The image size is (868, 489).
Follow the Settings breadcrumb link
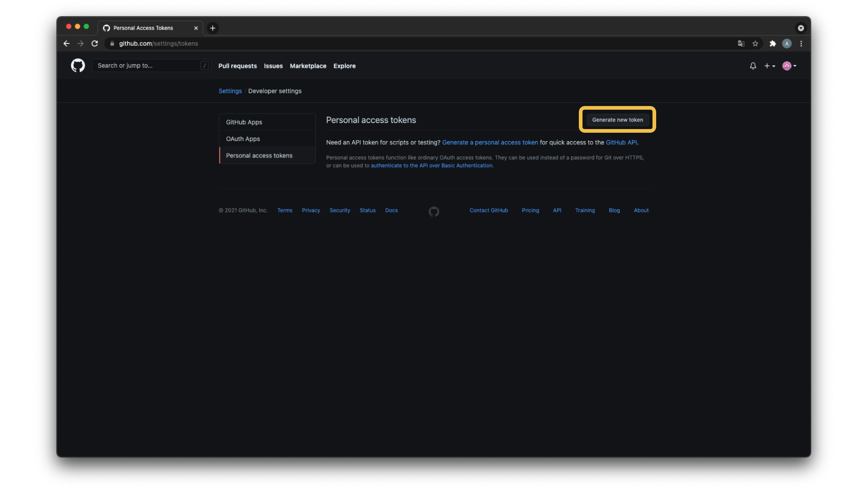[230, 91]
